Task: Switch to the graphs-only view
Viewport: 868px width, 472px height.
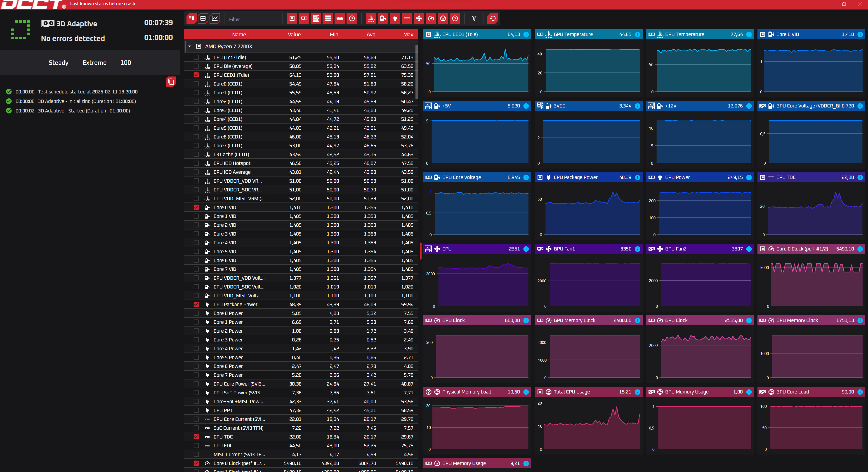Action: coord(215,19)
